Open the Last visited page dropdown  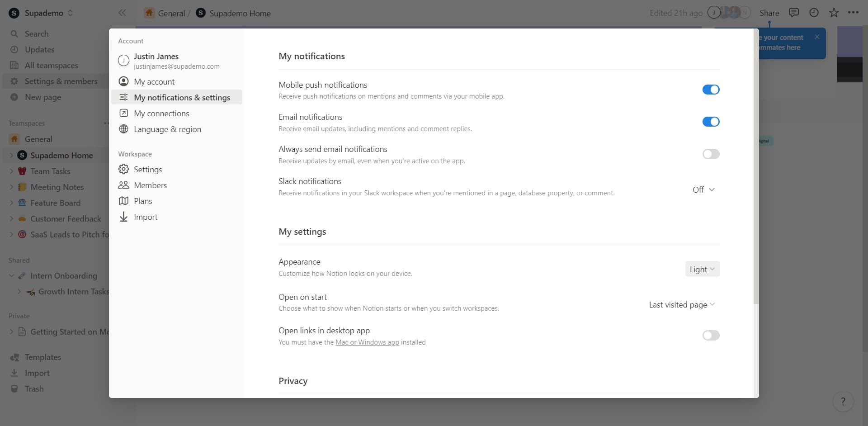(x=682, y=305)
